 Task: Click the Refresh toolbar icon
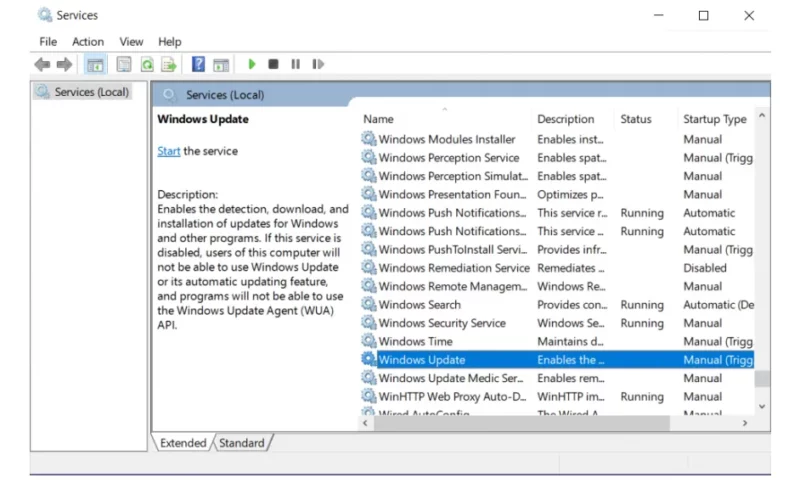pos(147,64)
